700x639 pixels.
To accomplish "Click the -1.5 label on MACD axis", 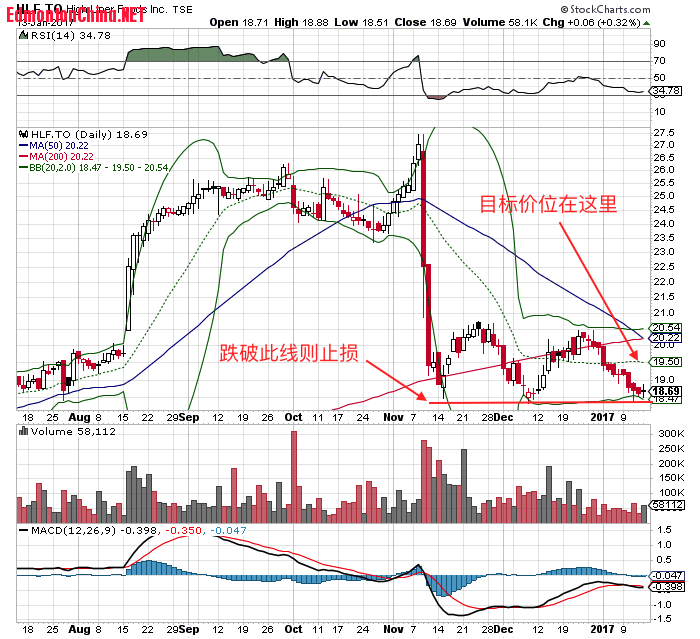I will coord(664,619).
